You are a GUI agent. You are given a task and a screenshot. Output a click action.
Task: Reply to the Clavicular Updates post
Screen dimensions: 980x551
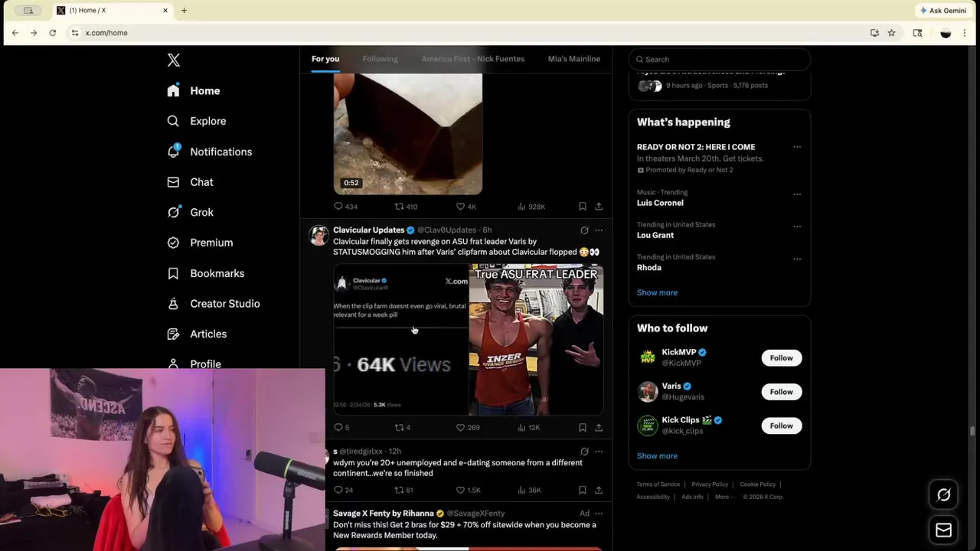[x=341, y=427]
